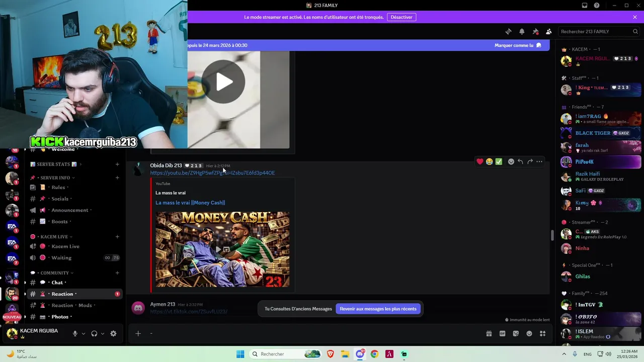Open headphone output options arrow
This screenshot has height=362, width=644.
[x=103, y=333]
